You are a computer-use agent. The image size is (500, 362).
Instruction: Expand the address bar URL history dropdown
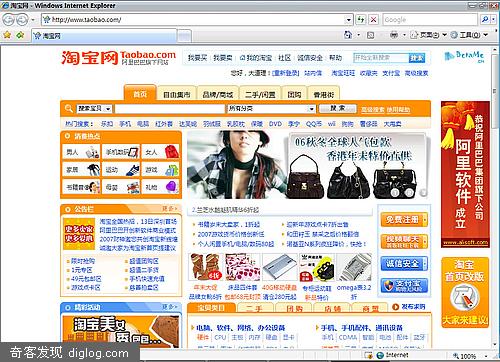click(x=348, y=20)
